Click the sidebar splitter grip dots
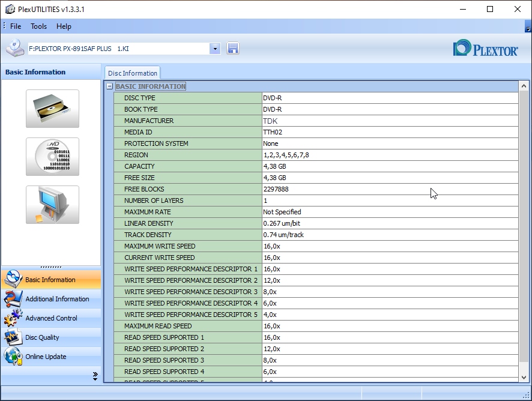The height and width of the screenshot is (401, 532). 51,267
